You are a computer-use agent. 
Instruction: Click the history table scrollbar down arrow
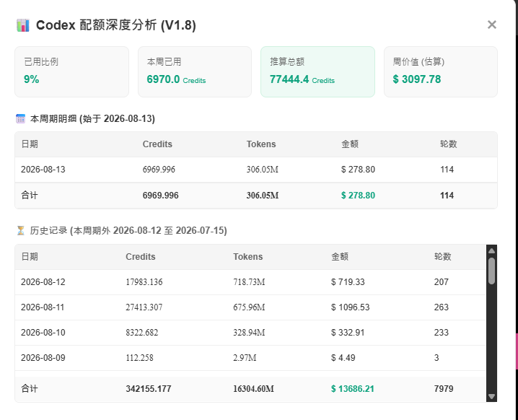[x=491, y=396]
